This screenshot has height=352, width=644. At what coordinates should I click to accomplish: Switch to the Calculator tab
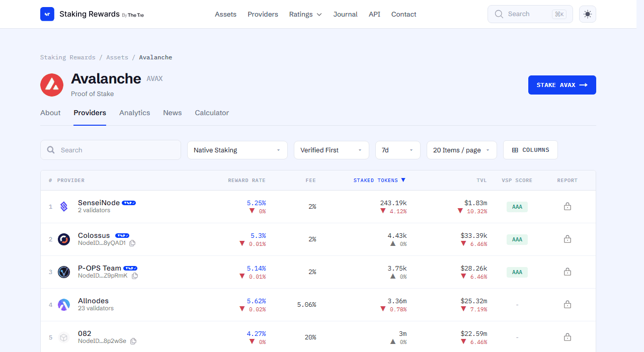(x=212, y=113)
